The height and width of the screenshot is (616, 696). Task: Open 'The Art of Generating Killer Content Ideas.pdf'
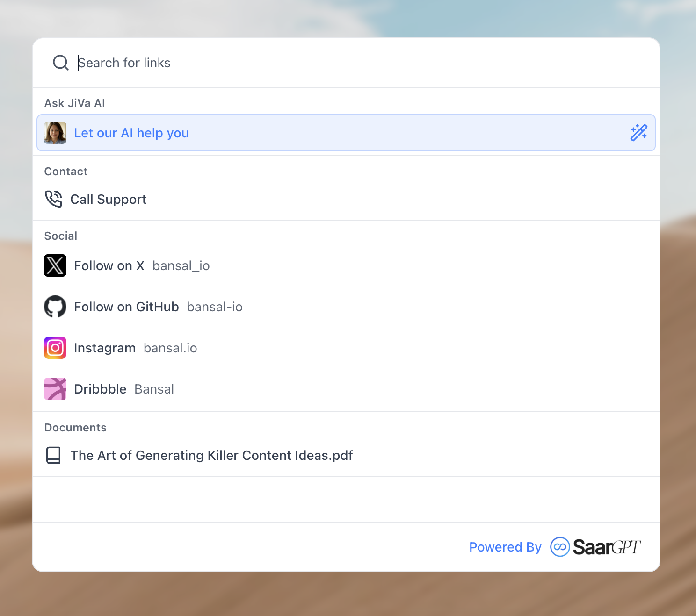211,455
